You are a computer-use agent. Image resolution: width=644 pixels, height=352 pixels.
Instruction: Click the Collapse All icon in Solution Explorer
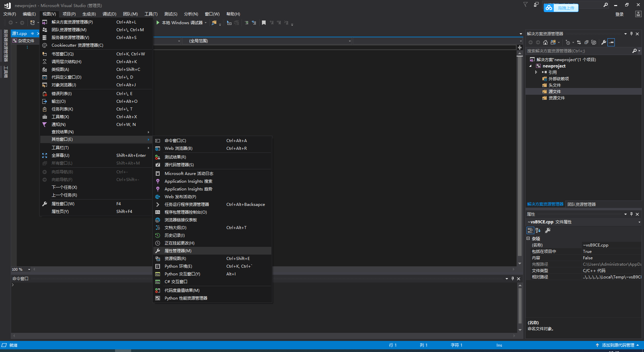point(586,42)
